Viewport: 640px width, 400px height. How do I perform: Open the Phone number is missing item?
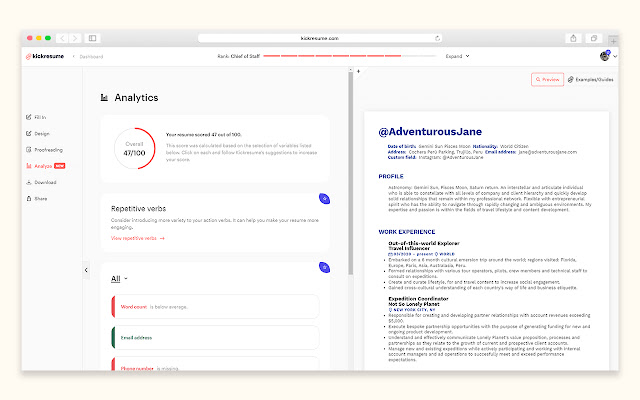(215, 364)
